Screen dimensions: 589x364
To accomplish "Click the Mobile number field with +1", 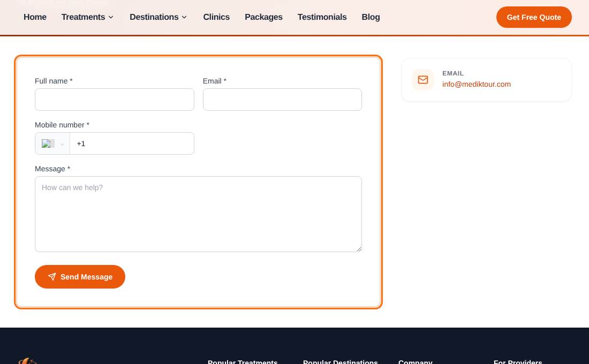I will click(132, 143).
